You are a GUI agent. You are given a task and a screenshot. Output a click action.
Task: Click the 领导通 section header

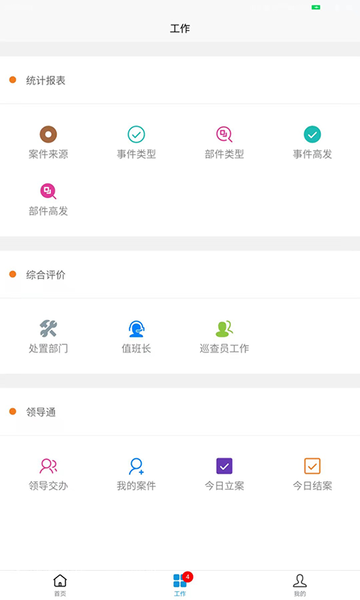point(41,412)
